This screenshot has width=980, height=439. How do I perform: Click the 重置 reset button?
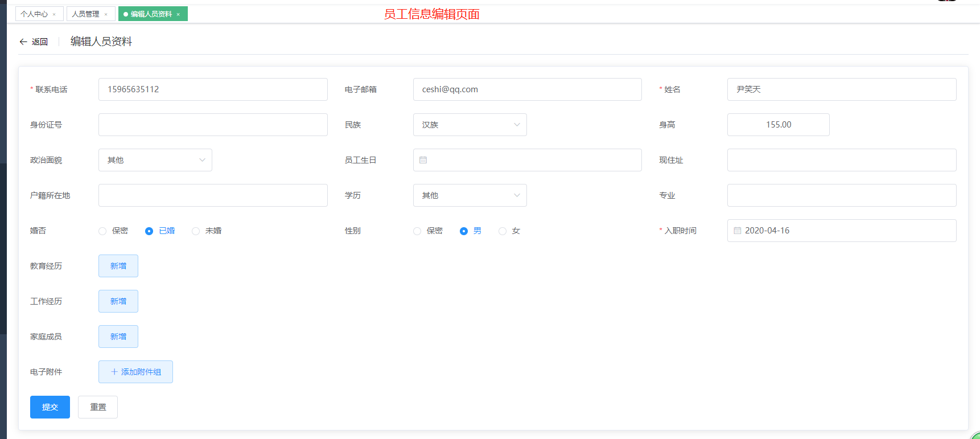coord(98,407)
